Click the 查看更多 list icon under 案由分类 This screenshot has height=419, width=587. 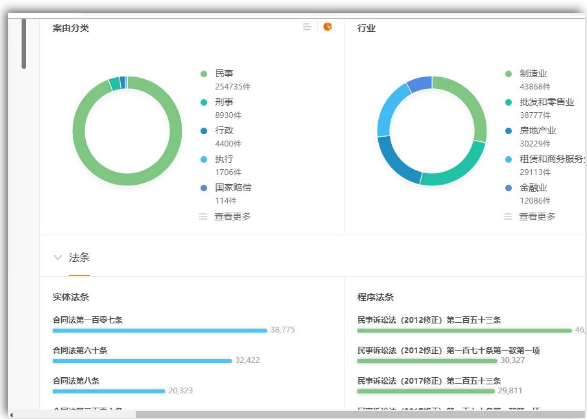(203, 216)
